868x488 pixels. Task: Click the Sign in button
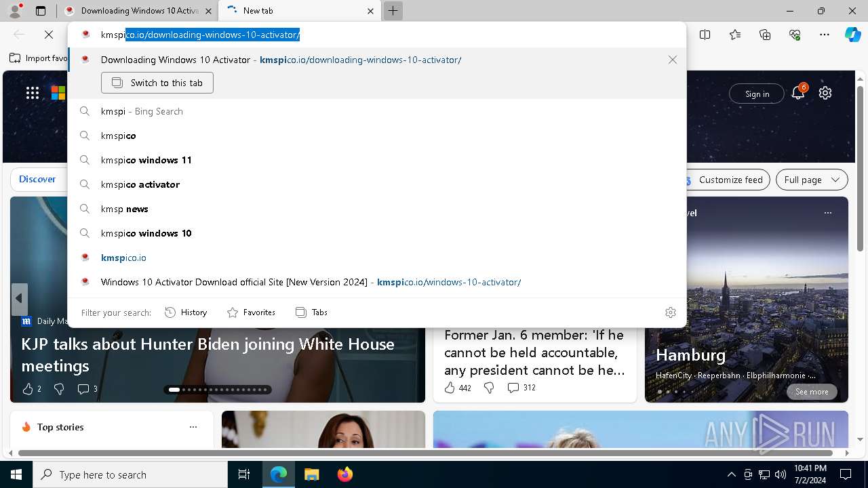(x=757, y=94)
